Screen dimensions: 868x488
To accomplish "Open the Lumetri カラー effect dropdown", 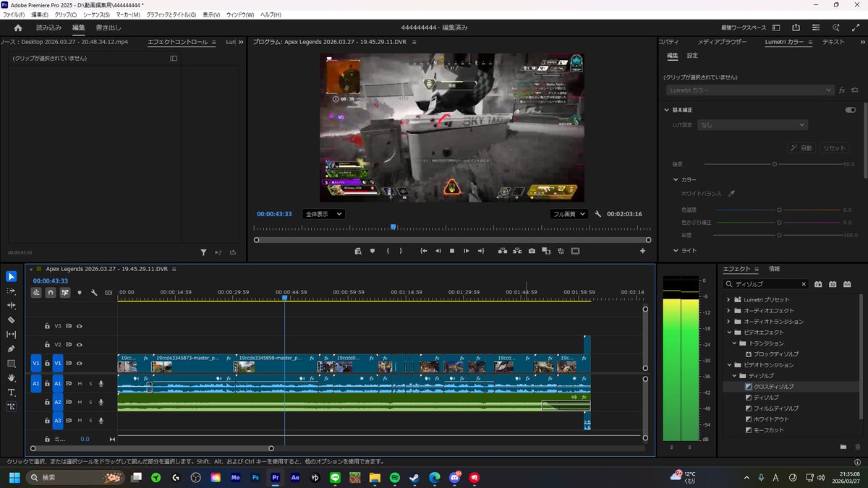I will [x=750, y=90].
